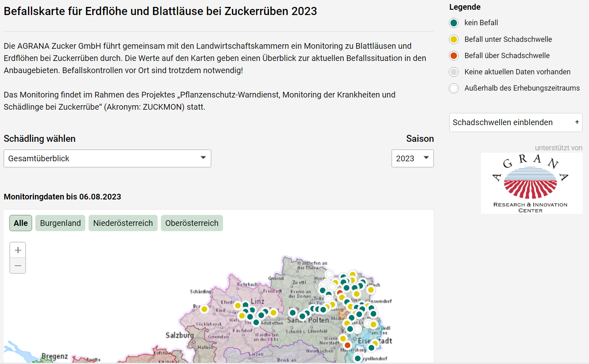Image resolution: width=589 pixels, height=364 pixels.
Task: Click the white 'Außerhalb des Erhebungszeitraums' legend dot
Action: [x=453, y=88]
